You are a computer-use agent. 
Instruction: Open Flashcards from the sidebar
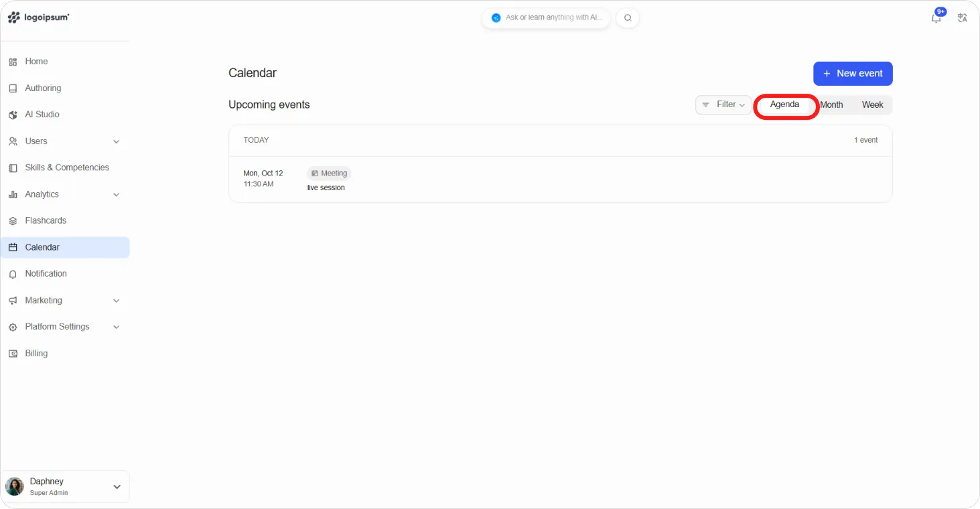(x=65, y=221)
